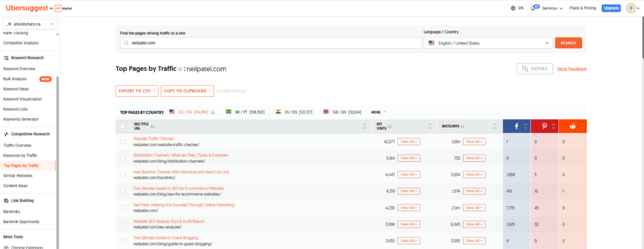Check the Distribution Channels row checkbox
The width and height of the screenshot is (644, 249).
[x=122, y=158]
